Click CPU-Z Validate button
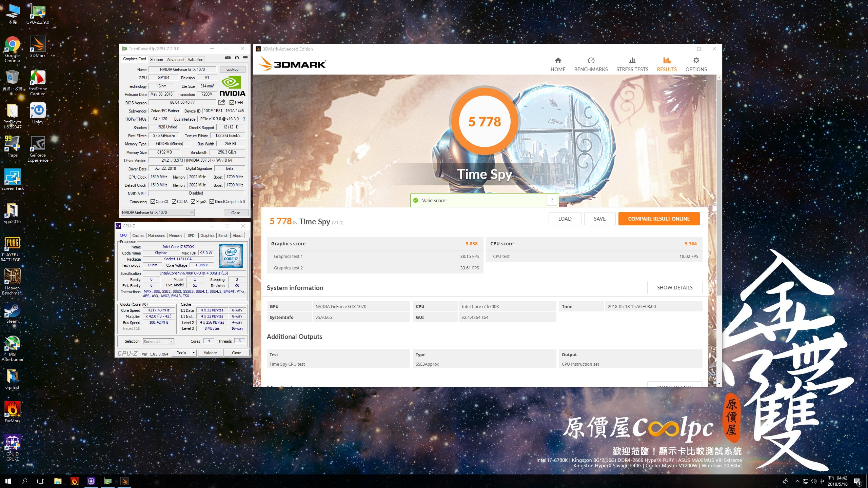Viewport: 868px width, 488px height. 210,353
